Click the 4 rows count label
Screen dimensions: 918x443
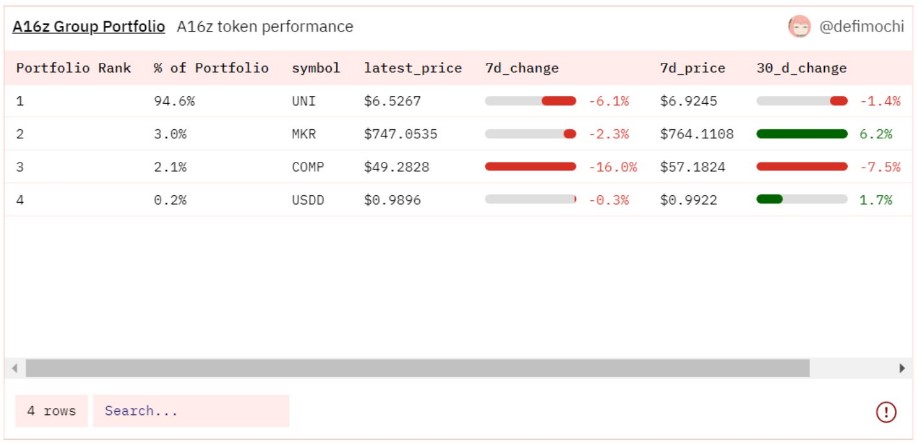point(52,411)
